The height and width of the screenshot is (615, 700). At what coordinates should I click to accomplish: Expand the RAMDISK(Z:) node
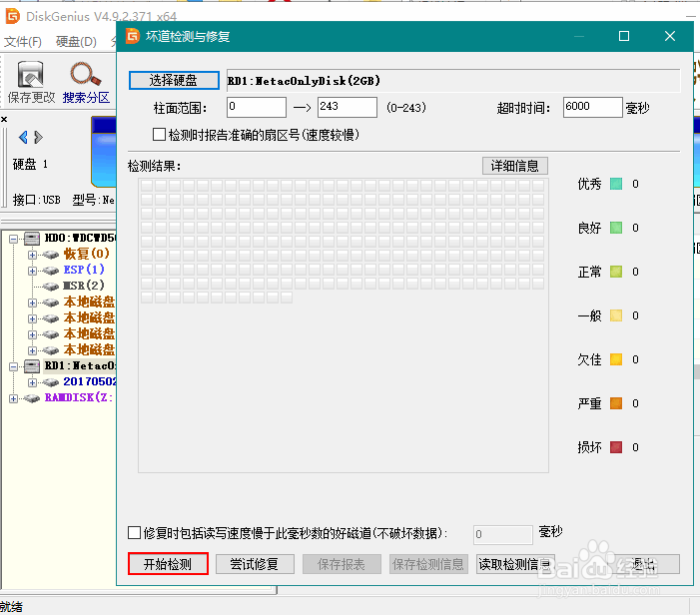point(13,398)
